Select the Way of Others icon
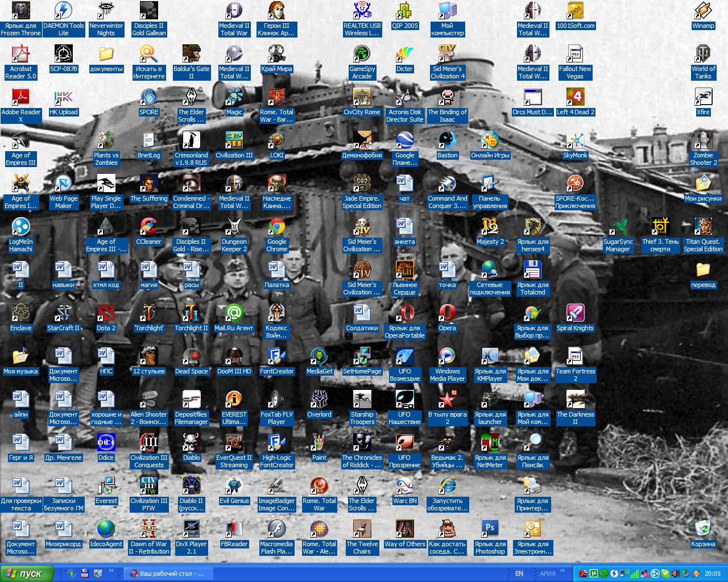Viewport: 728px width, 582px height. tap(404, 534)
